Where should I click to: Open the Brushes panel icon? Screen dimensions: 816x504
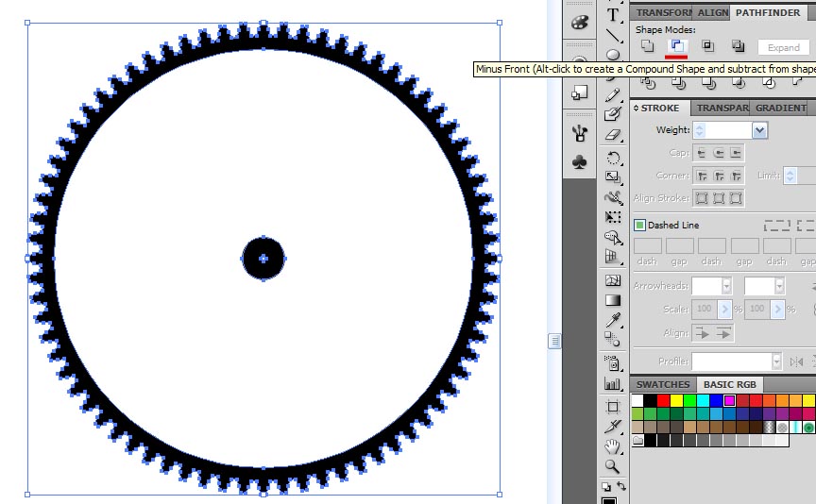coord(579,133)
